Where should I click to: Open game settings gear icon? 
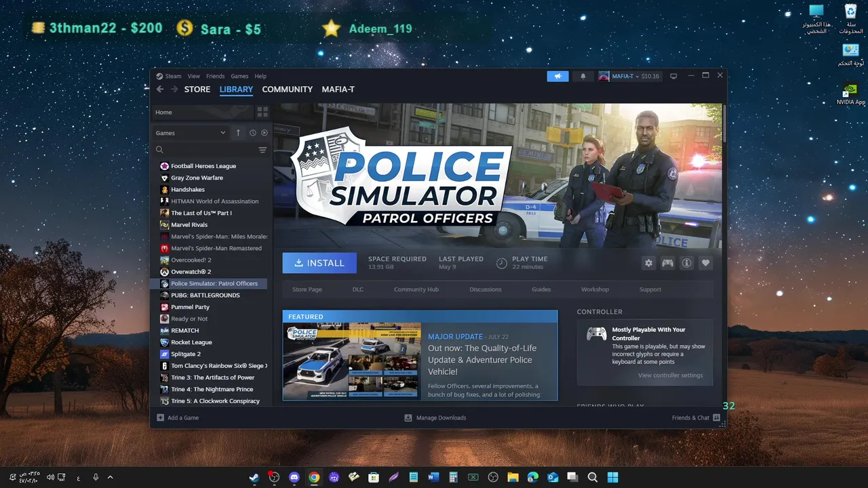tap(648, 263)
